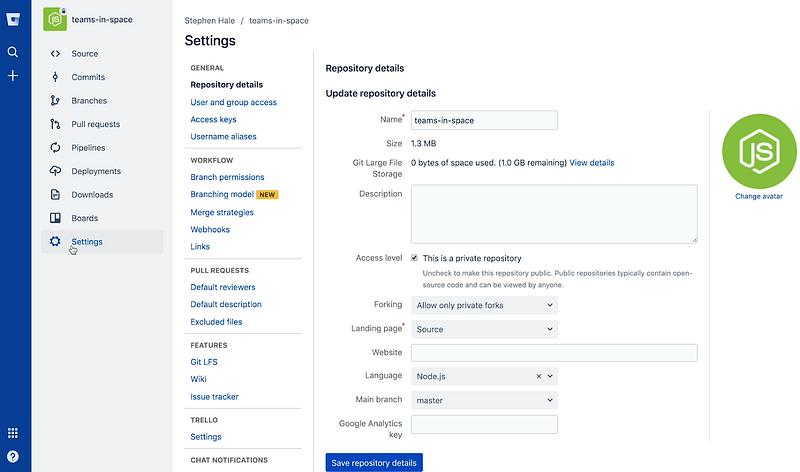Open the help question mark icon

coord(13,456)
